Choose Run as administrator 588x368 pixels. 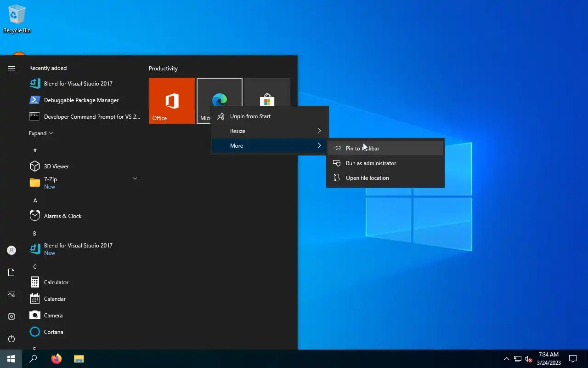pyautogui.click(x=385, y=163)
